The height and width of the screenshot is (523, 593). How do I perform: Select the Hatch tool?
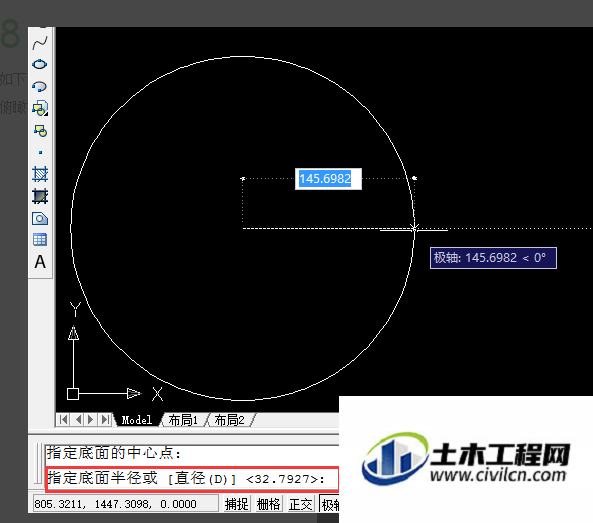click(40, 174)
